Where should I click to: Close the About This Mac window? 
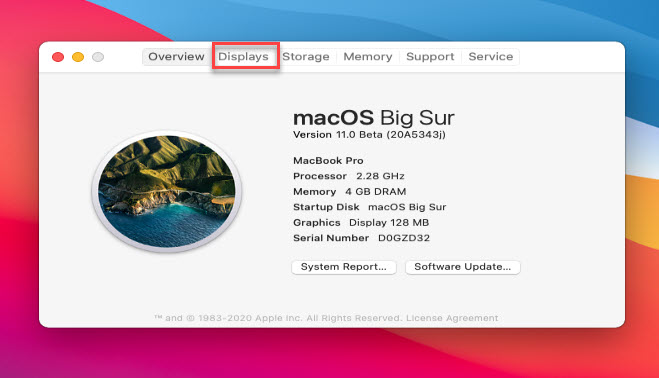coord(58,57)
